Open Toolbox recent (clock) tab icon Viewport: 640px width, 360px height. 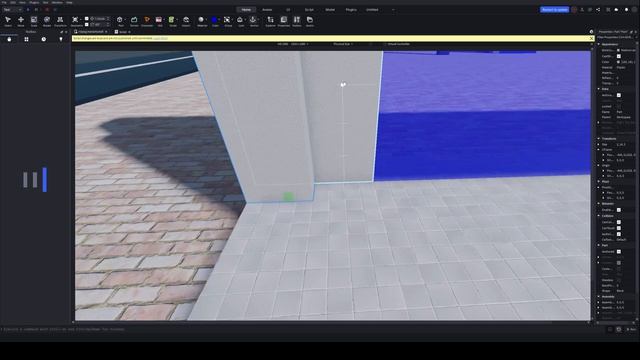pyautogui.click(x=44, y=39)
